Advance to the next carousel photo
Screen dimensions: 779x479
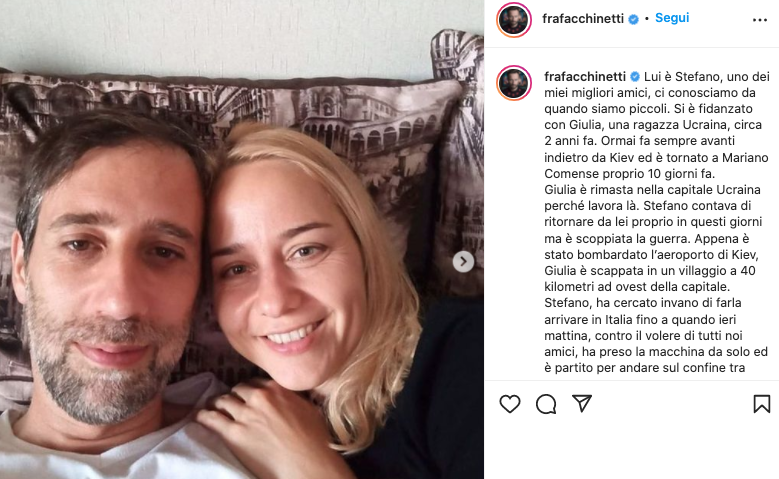coord(463,261)
